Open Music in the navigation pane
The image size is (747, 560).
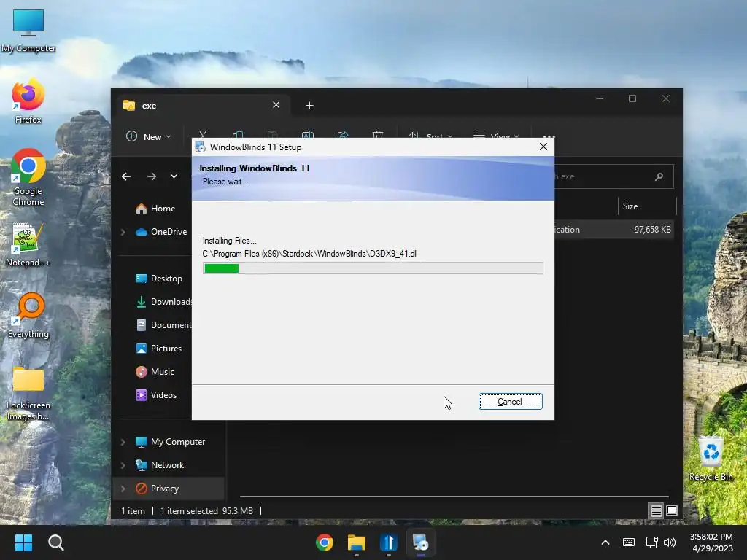point(155,372)
